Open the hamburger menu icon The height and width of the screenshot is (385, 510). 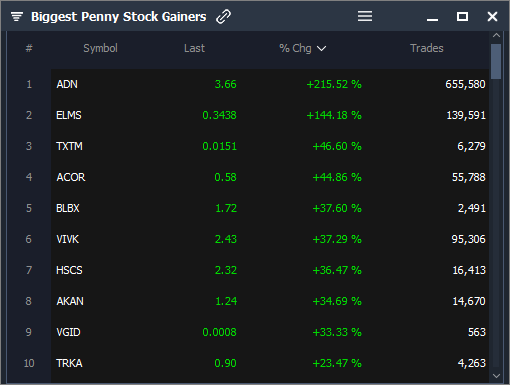pyautogui.click(x=365, y=16)
